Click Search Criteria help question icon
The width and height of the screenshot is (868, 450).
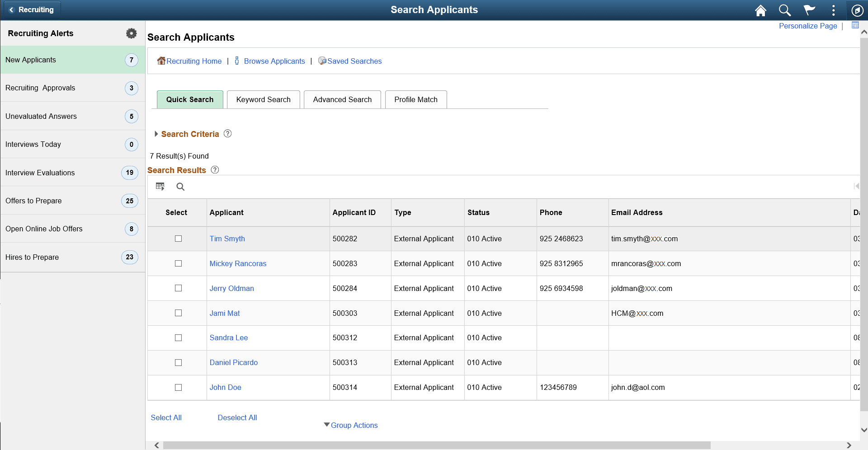[228, 134]
